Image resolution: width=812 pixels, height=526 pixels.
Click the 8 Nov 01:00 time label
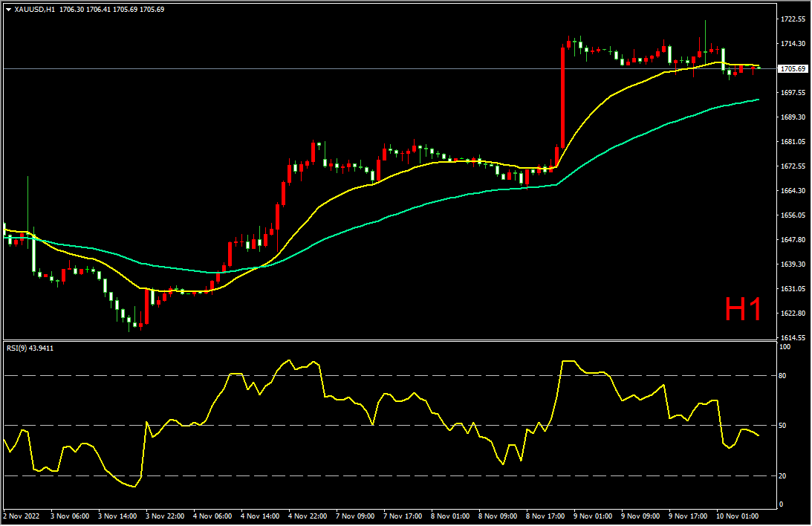pos(450,516)
